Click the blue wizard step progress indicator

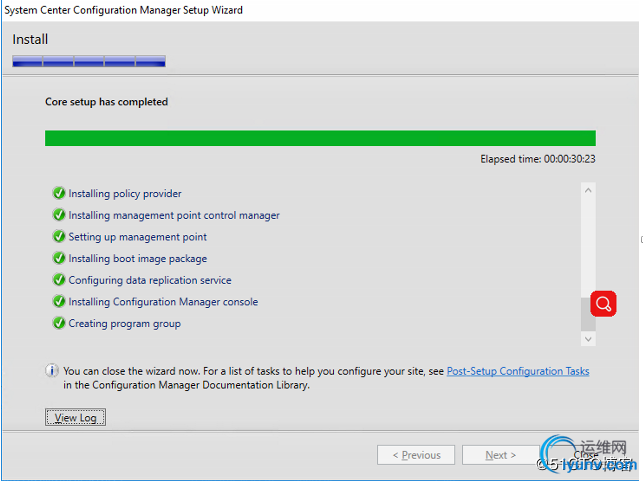(x=89, y=61)
